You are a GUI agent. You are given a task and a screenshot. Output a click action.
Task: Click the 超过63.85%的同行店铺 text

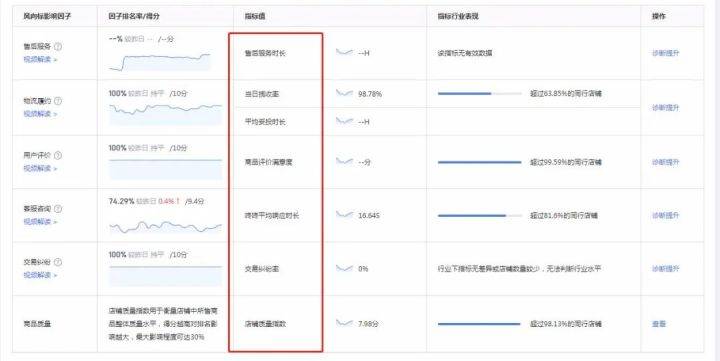[566, 94]
